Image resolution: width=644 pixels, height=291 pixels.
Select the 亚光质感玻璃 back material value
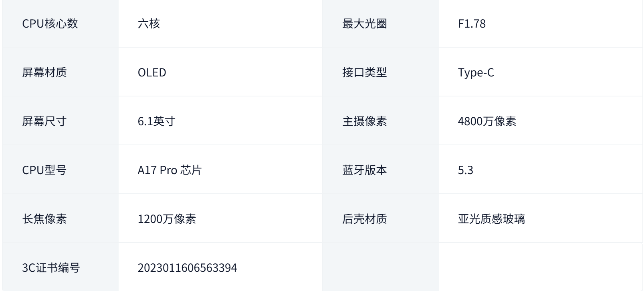[491, 219]
